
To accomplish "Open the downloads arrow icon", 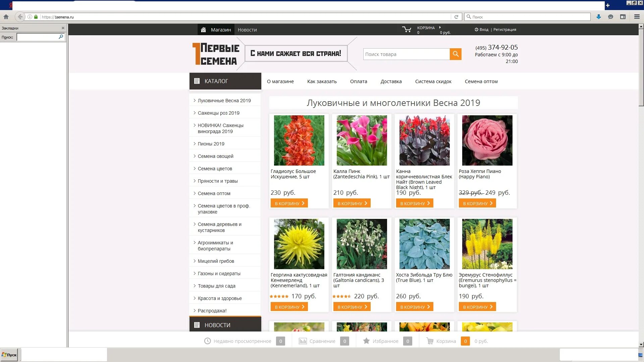I will point(599,17).
